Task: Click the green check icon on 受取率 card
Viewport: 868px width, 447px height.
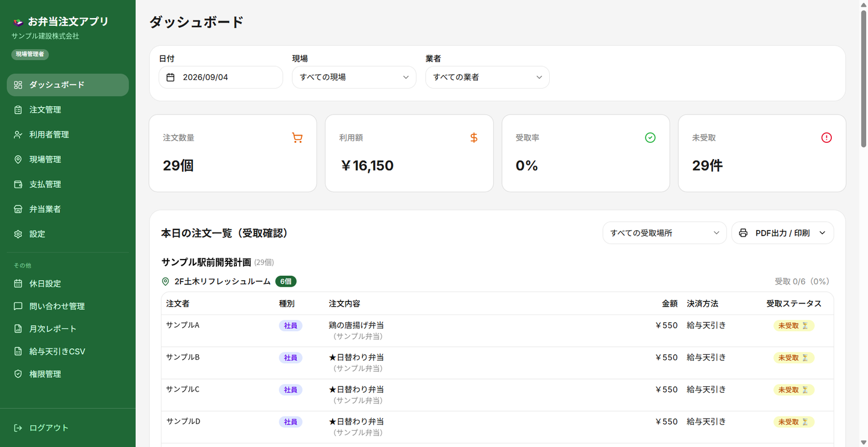Action: click(x=650, y=138)
